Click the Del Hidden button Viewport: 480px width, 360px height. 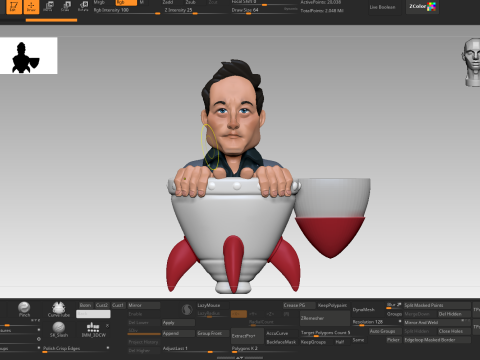coord(454,314)
